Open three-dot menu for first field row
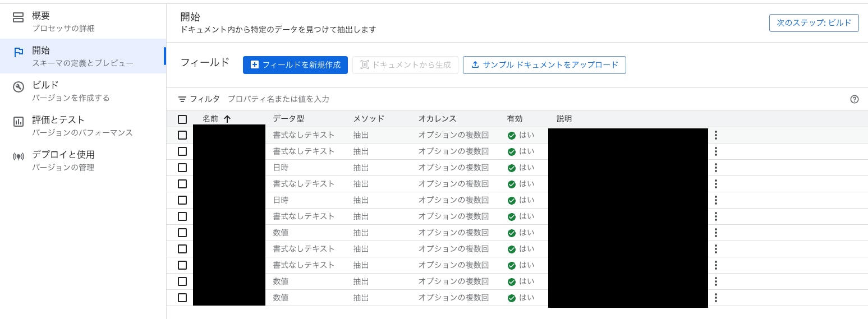The image size is (868, 319). pos(715,135)
